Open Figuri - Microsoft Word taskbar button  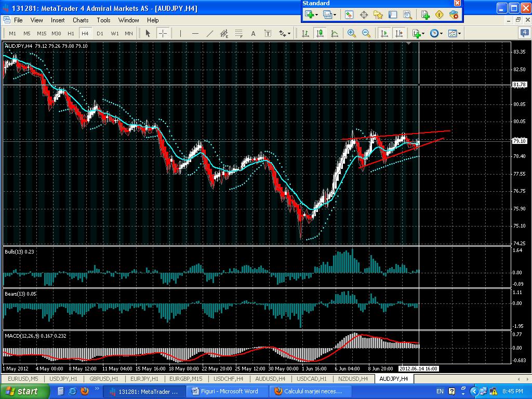[x=230, y=391]
